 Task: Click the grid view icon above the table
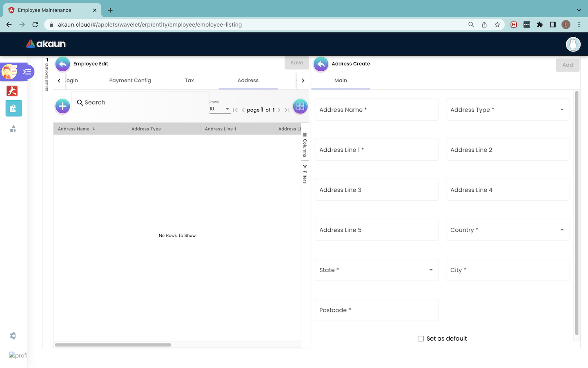pyautogui.click(x=300, y=106)
